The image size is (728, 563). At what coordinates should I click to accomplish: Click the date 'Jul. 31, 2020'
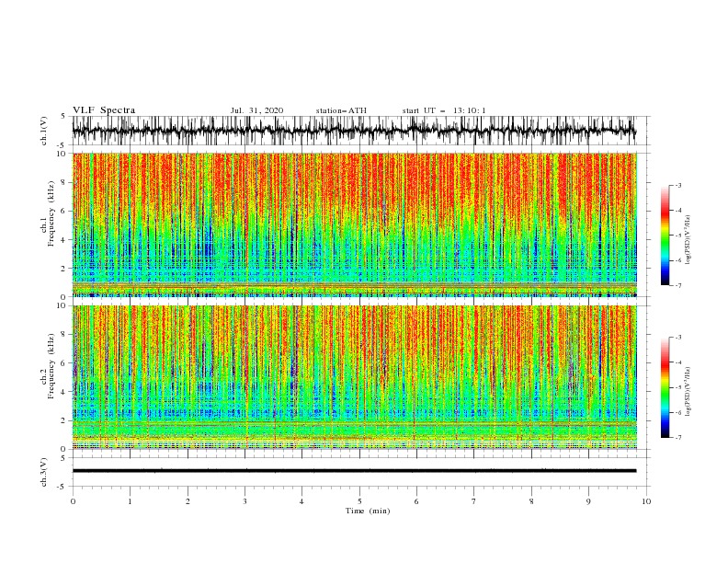pyautogui.click(x=256, y=110)
